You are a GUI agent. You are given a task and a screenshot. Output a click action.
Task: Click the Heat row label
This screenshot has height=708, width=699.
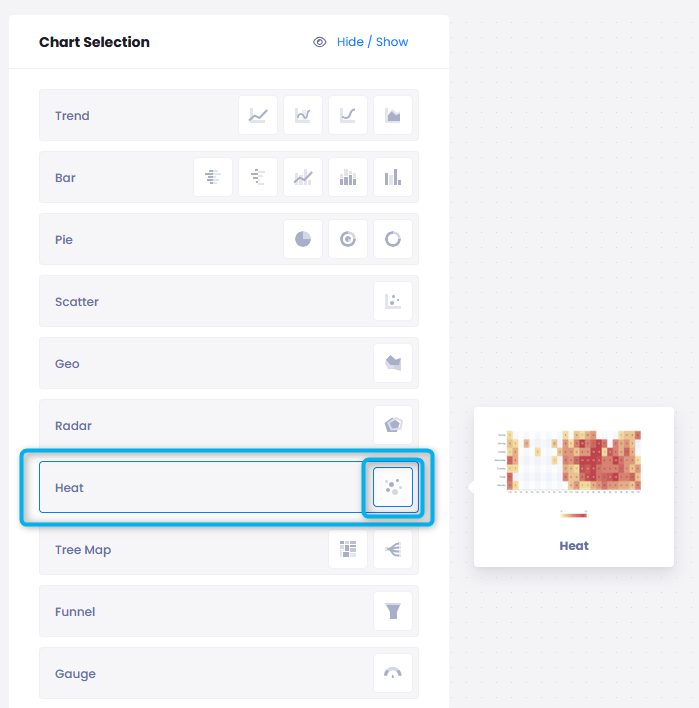click(70, 488)
